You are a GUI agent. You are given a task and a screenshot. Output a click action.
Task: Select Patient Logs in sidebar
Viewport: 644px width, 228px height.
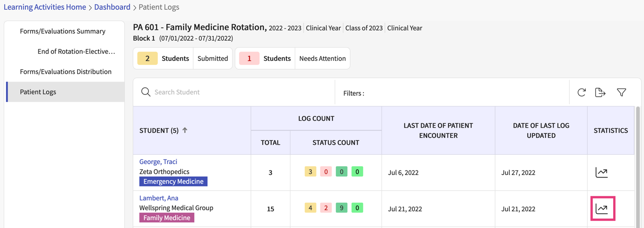38,92
